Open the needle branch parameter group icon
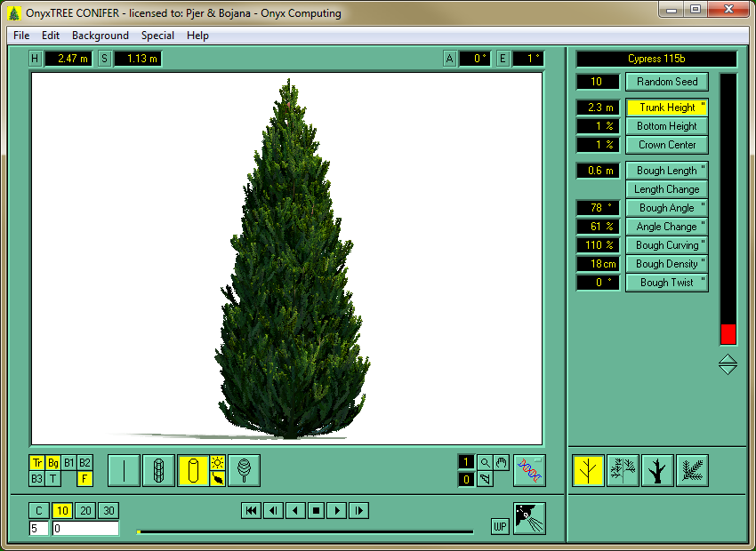The image size is (756, 551). tap(692, 470)
